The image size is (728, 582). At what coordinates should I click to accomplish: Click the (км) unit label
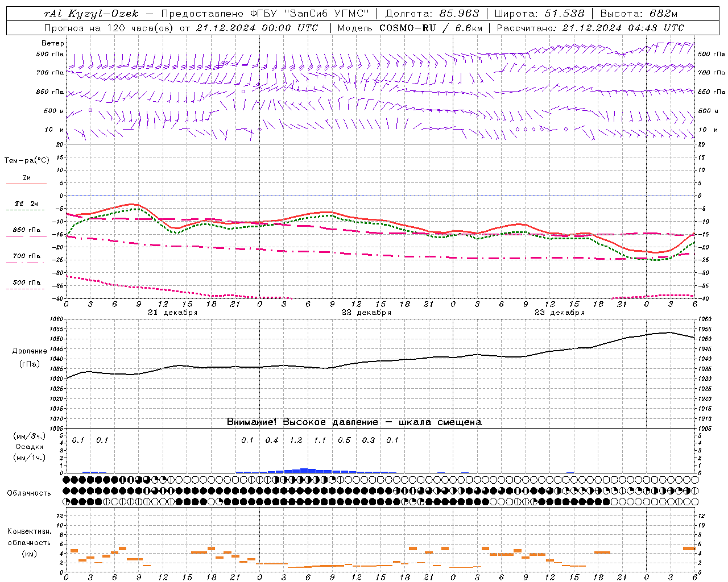(29, 554)
